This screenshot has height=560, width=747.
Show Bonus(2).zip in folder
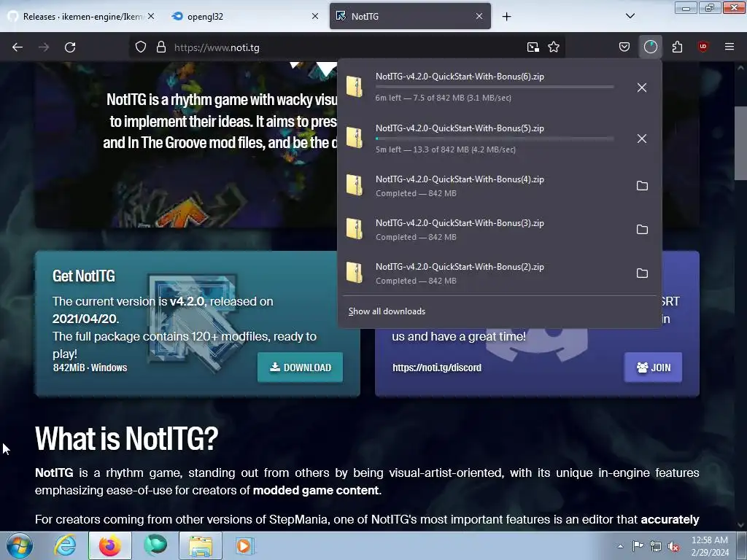(x=642, y=273)
